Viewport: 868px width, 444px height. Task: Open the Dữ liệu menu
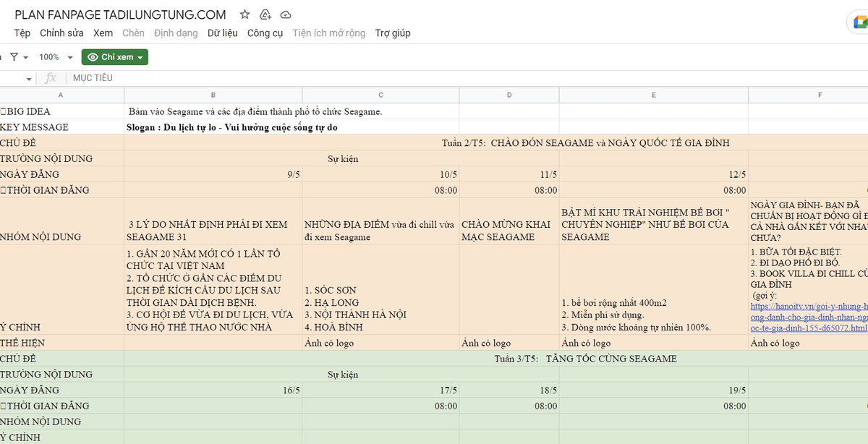(x=222, y=33)
